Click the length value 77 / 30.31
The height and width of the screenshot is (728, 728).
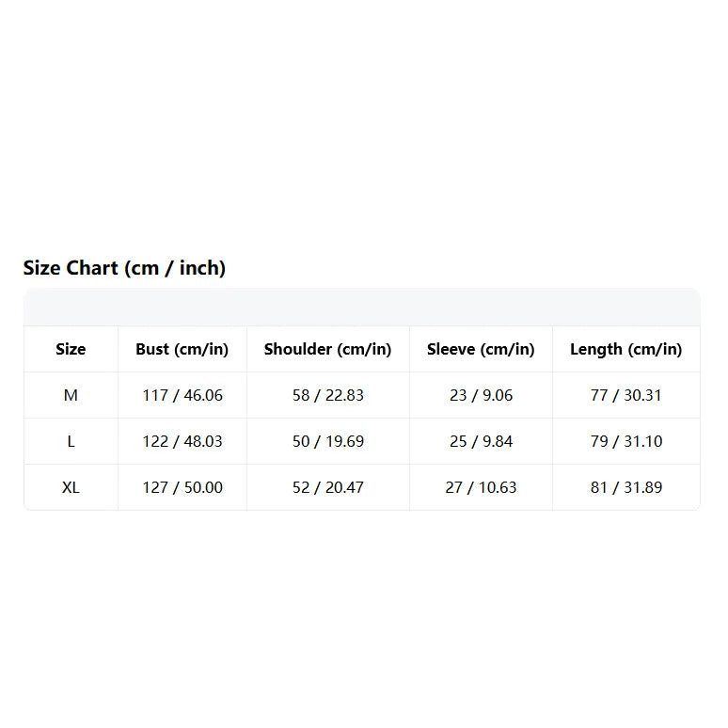tap(626, 395)
